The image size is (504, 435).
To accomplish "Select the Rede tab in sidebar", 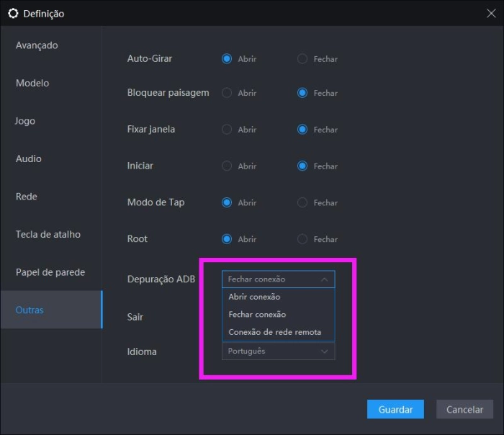I will 27,197.
